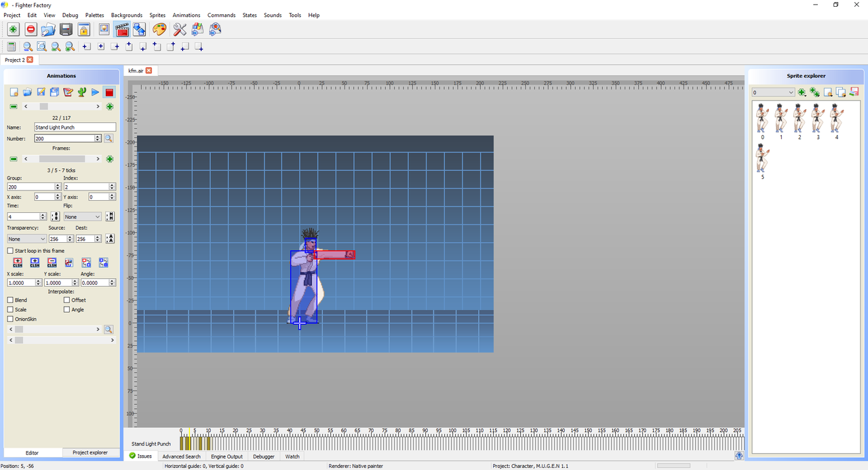Open the Commands menu
This screenshot has height=470, width=868.
pos(222,15)
